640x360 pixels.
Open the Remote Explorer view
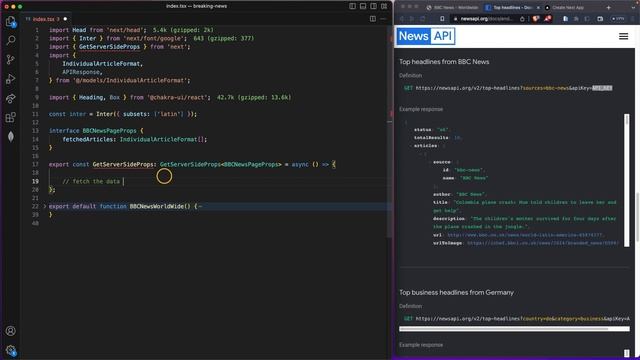click(x=11, y=98)
